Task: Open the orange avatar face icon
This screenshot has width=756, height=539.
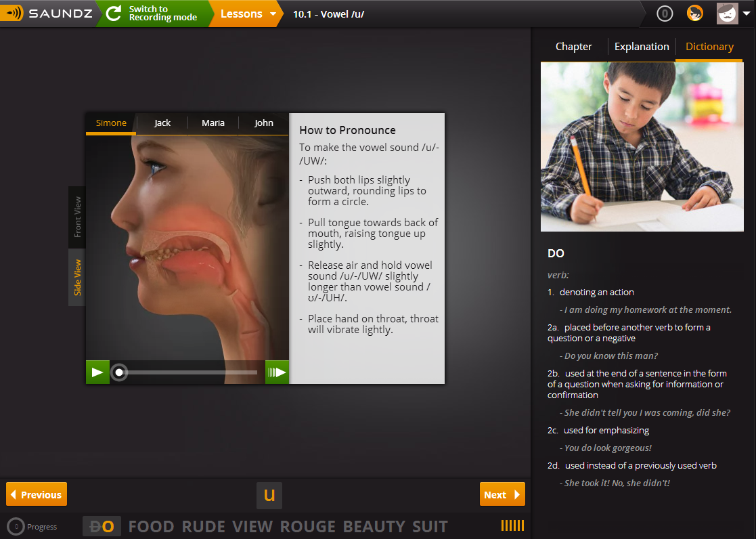Action: point(694,13)
